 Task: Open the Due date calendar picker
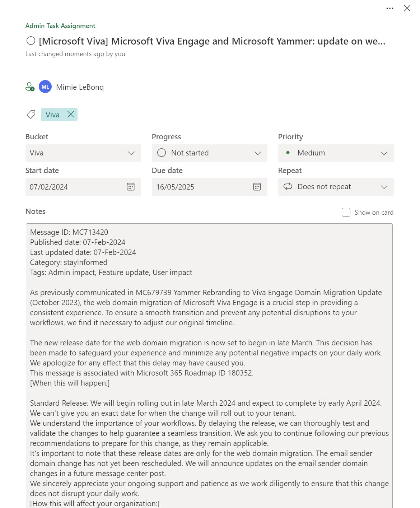coord(257,187)
